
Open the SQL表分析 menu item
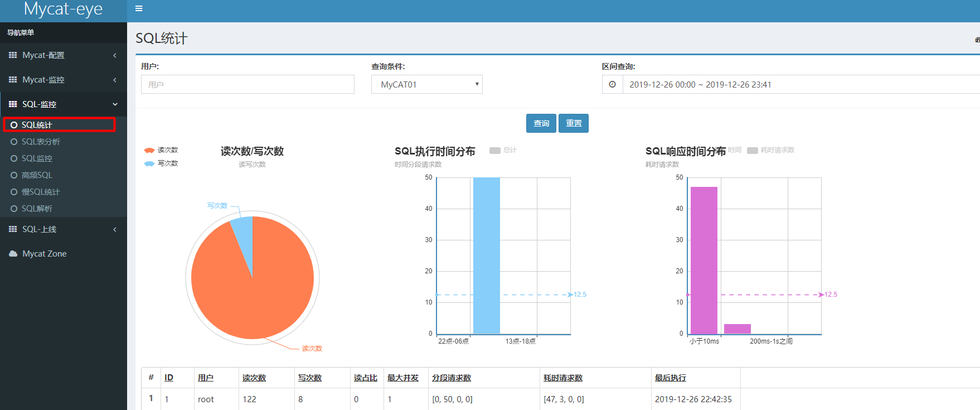64,142
